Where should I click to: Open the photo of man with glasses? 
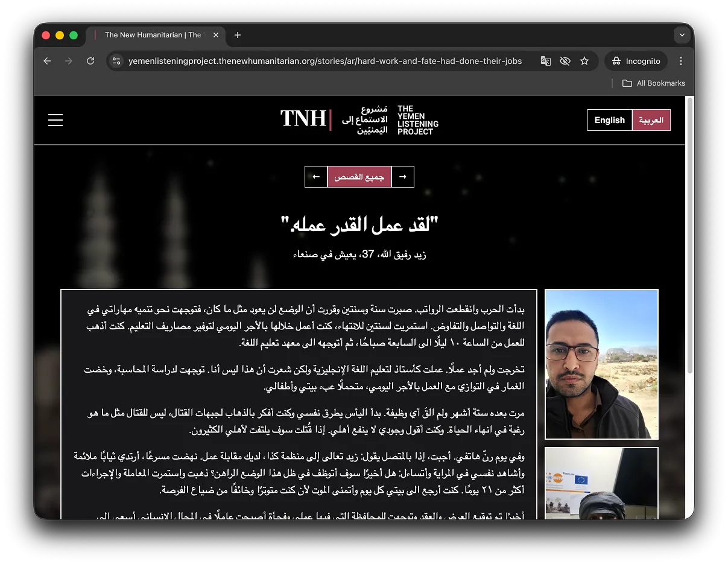[x=601, y=364]
